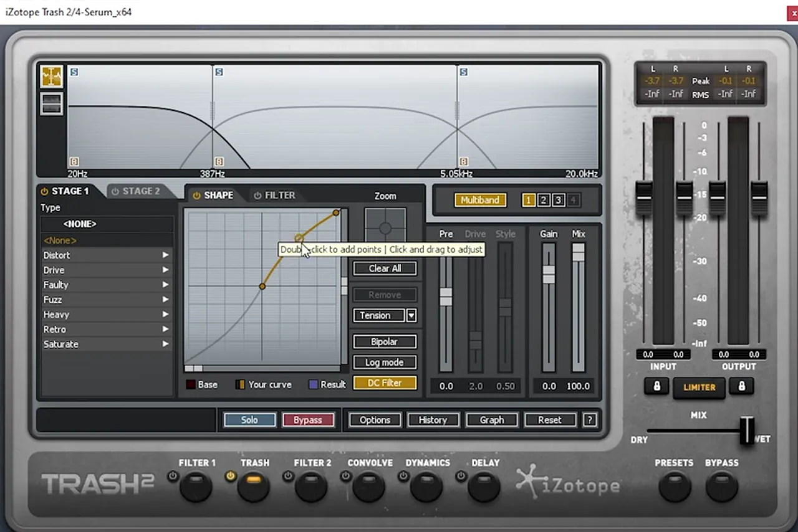798x532 pixels.
Task: Toggle TRASH module power
Action: (231, 477)
